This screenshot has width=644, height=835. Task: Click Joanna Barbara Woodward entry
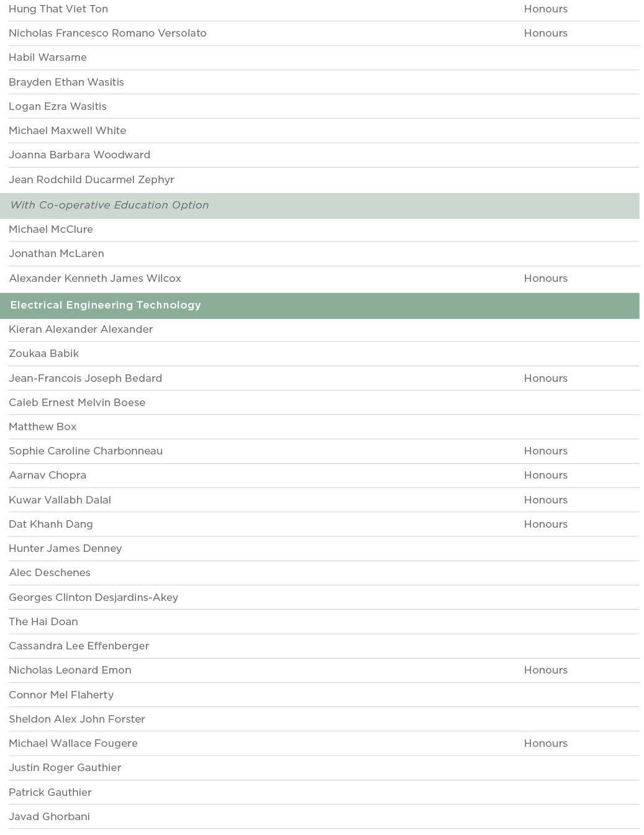(x=79, y=155)
